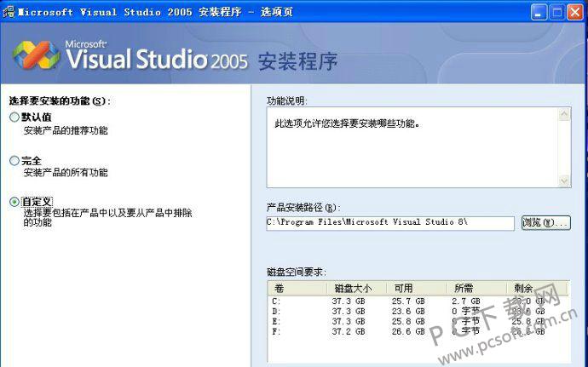Screen dimensions: 588x367
Task: Click the 26.6 GB available value
Action: [408, 331]
